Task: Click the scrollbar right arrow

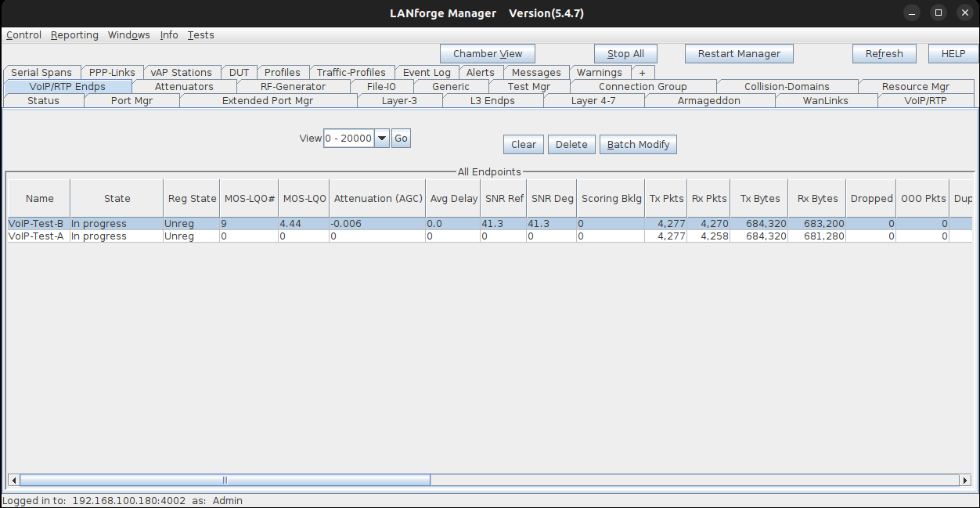Action: coord(966,480)
